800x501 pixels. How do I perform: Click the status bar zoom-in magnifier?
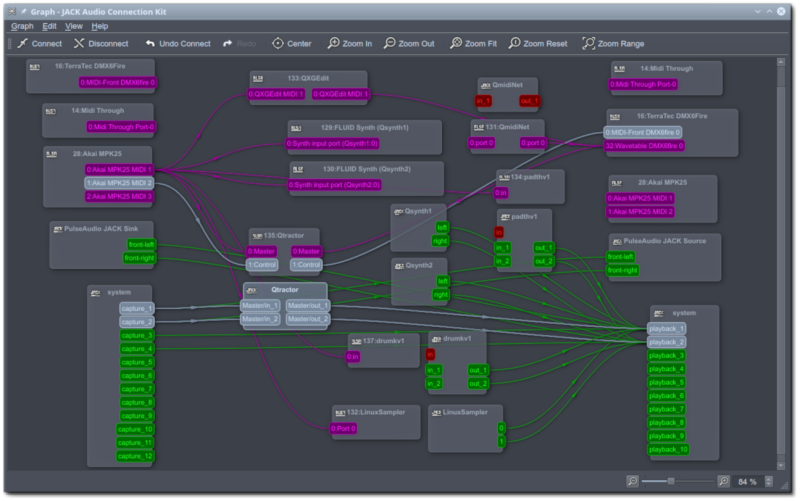click(724, 481)
